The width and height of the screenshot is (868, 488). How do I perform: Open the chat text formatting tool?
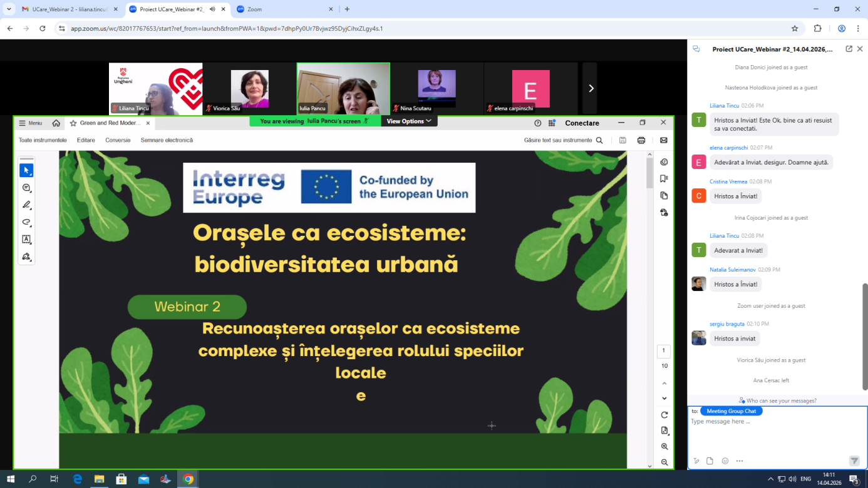[696, 461]
